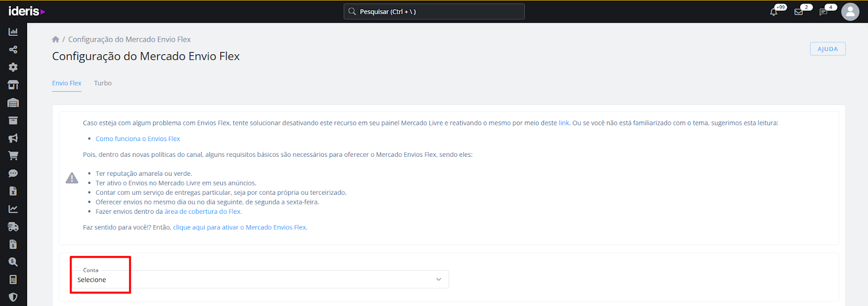Open the share/integrations sidebar icon
The width and height of the screenshot is (868, 306).
coord(13,49)
